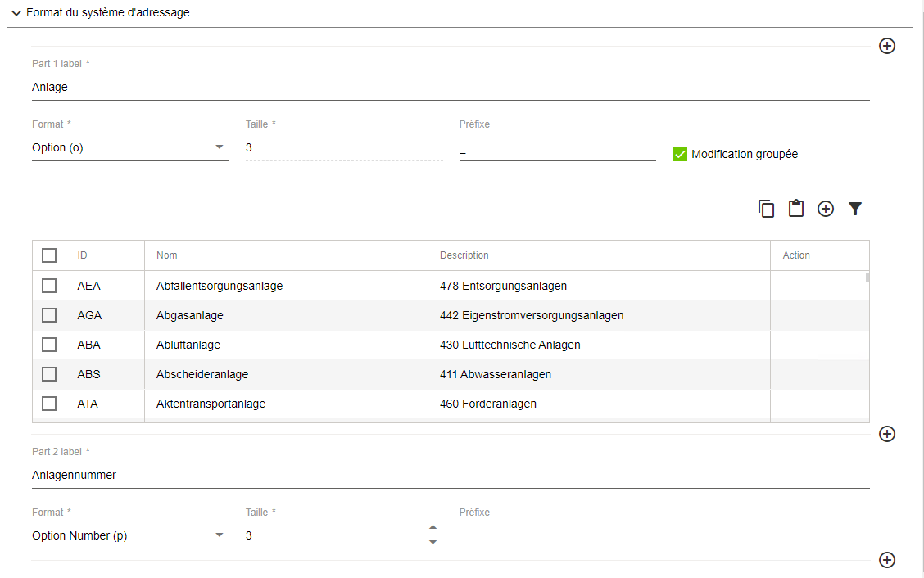Viewport: 924px width, 578px height.
Task: Select the Abfallentsorgungsanlage name cell
Action: [287, 286]
